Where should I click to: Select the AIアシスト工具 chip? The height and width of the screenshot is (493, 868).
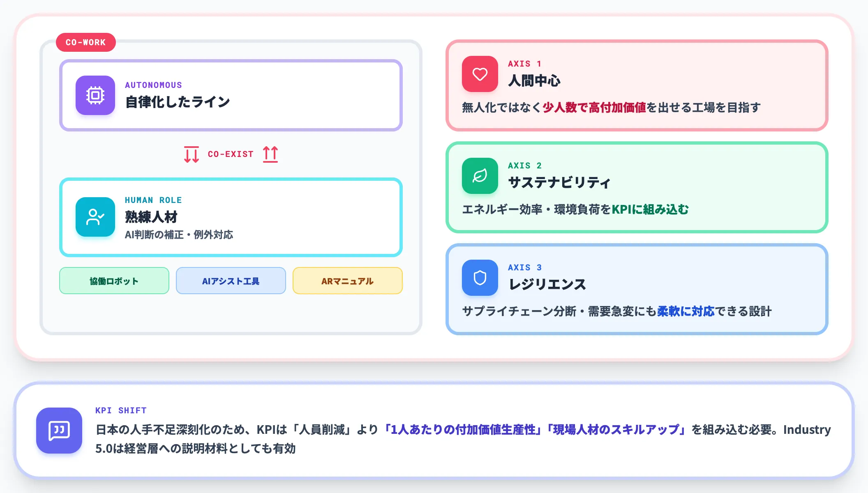pyautogui.click(x=231, y=281)
